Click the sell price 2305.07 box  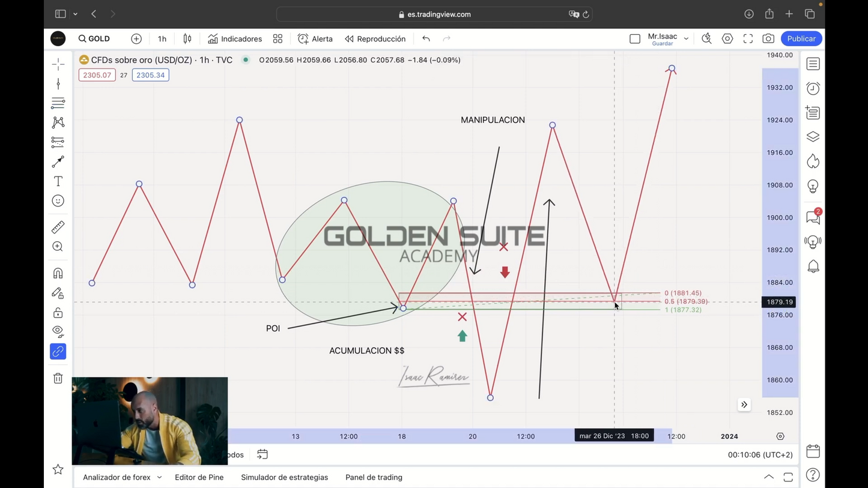pos(97,75)
